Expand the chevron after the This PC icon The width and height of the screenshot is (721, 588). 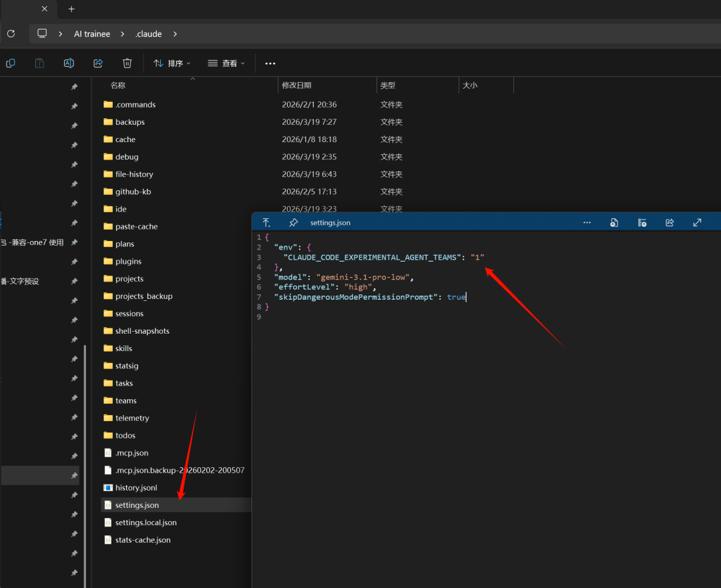point(60,34)
